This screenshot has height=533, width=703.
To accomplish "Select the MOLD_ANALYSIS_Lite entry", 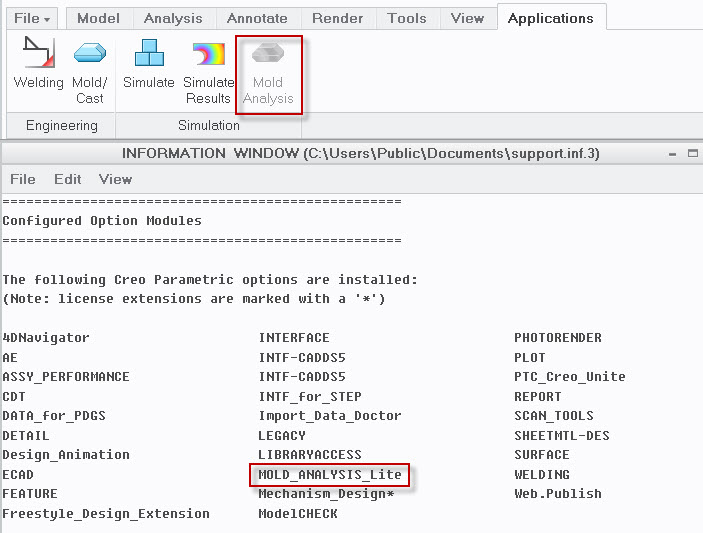I will [x=330, y=474].
